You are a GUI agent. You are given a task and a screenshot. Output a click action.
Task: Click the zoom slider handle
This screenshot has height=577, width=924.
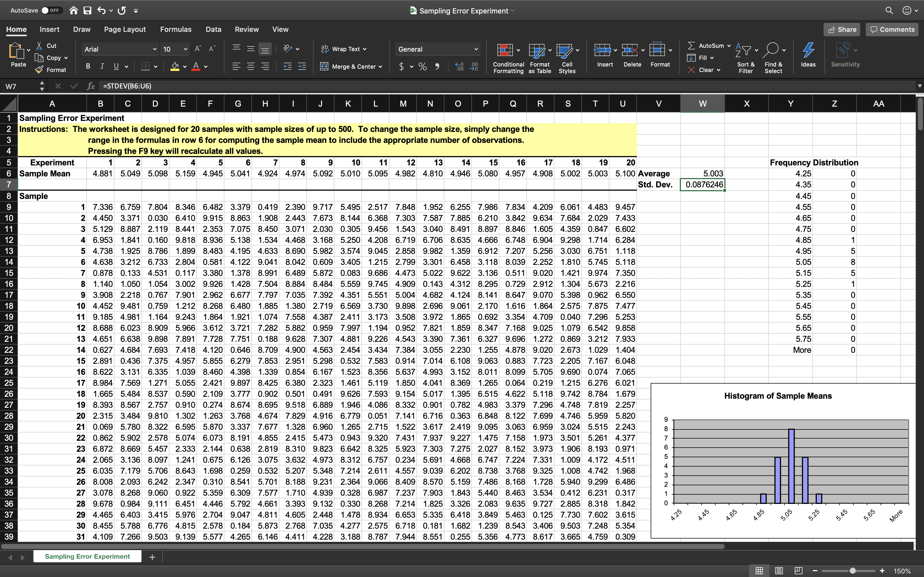coord(853,570)
